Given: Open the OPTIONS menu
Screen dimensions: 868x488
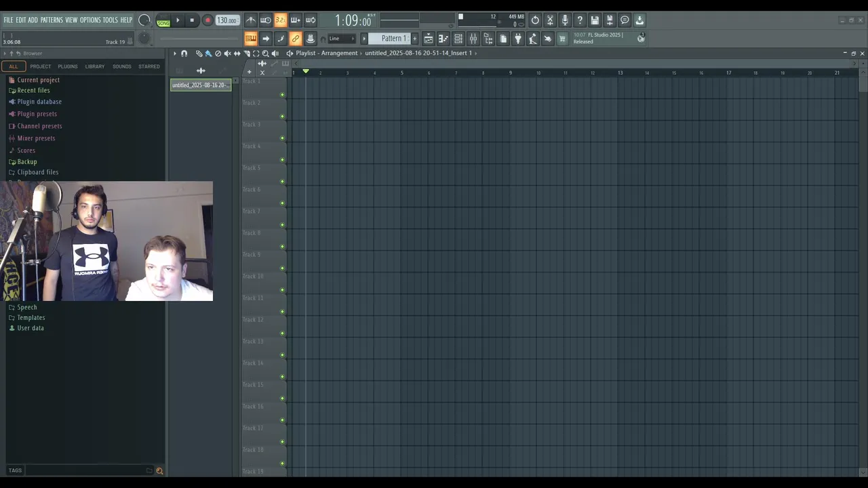Looking at the screenshot, I should point(90,20).
